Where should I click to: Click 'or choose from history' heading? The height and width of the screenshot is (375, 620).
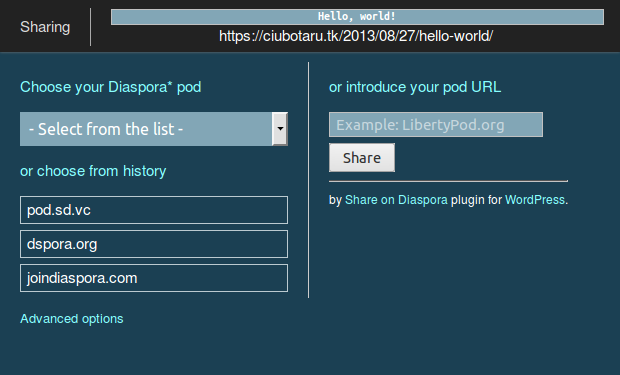[x=93, y=171]
